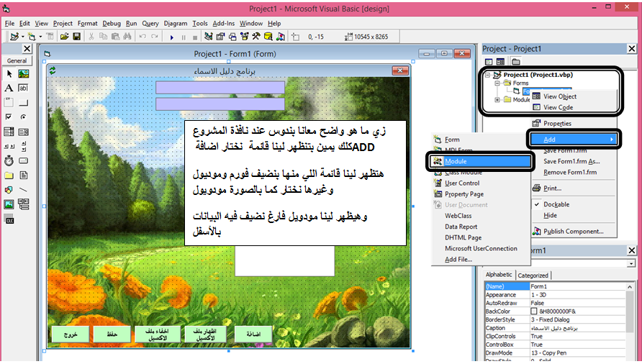Open the Properties object dropdown

(x=631, y=264)
